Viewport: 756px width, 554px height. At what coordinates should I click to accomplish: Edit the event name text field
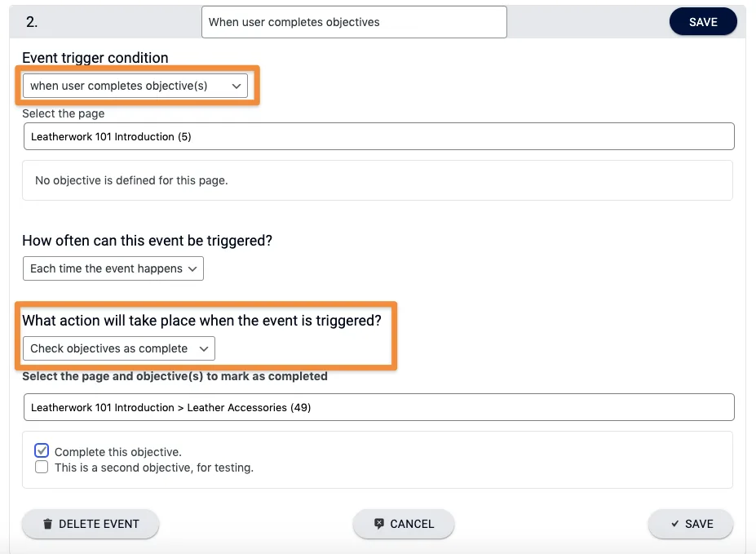point(354,22)
